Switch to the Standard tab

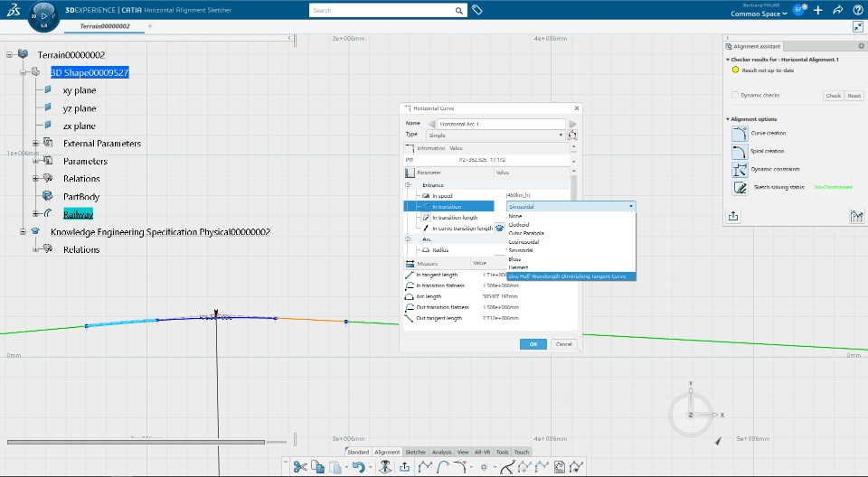pyautogui.click(x=358, y=452)
